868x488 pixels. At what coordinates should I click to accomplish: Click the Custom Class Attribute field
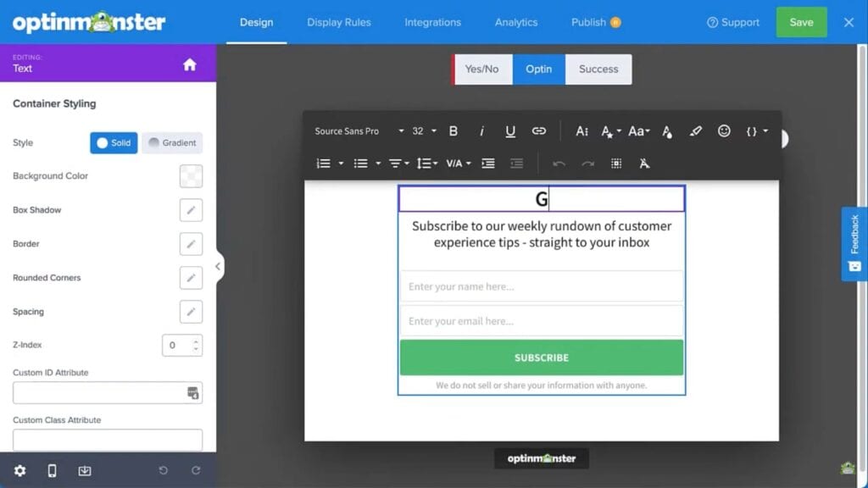pos(108,441)
